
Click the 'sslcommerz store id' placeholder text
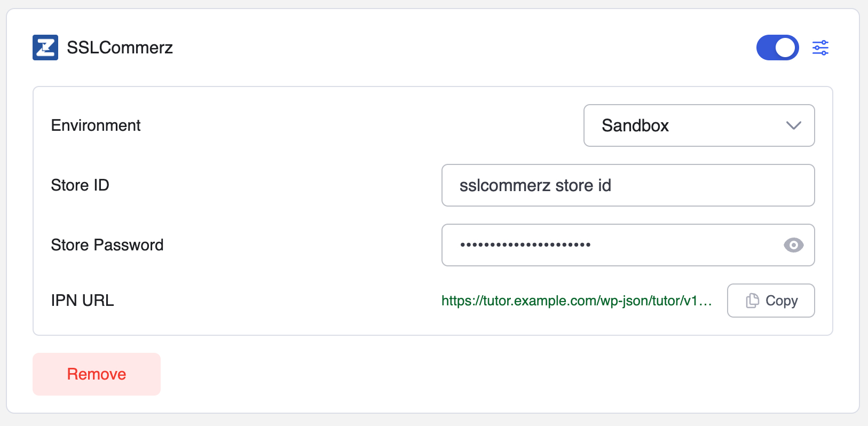tap(535, 185)
